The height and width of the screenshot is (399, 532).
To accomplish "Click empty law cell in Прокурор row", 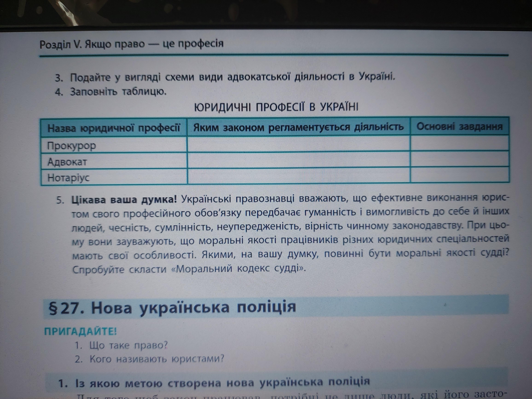I will click(298, 144).
